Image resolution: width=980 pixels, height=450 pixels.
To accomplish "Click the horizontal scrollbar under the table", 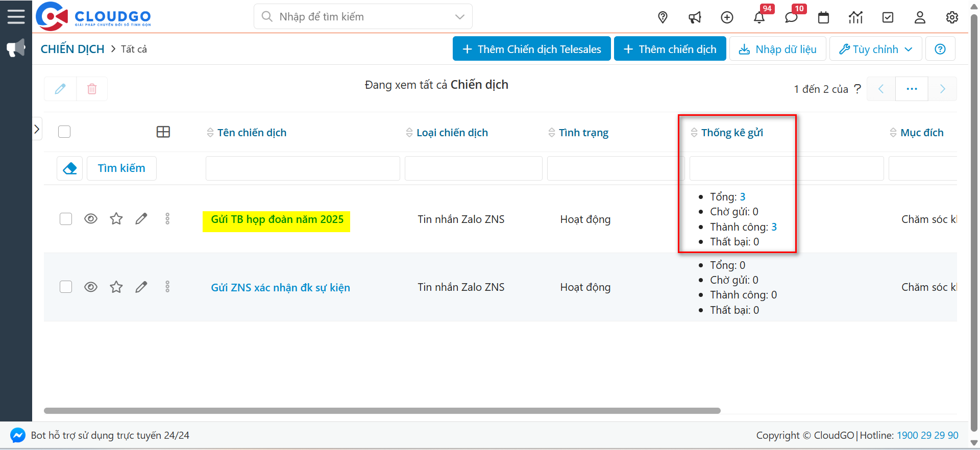I will pyautogui.click(x=382, y=411).
